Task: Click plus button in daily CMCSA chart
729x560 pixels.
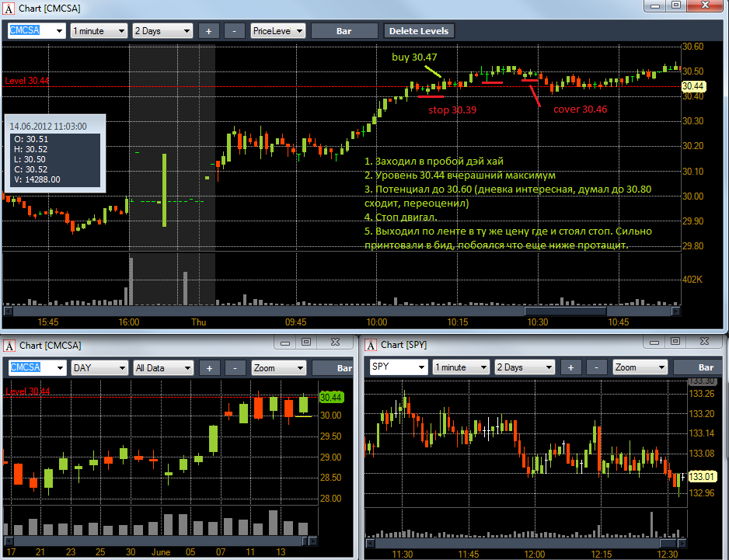Action: coord(210,368)
